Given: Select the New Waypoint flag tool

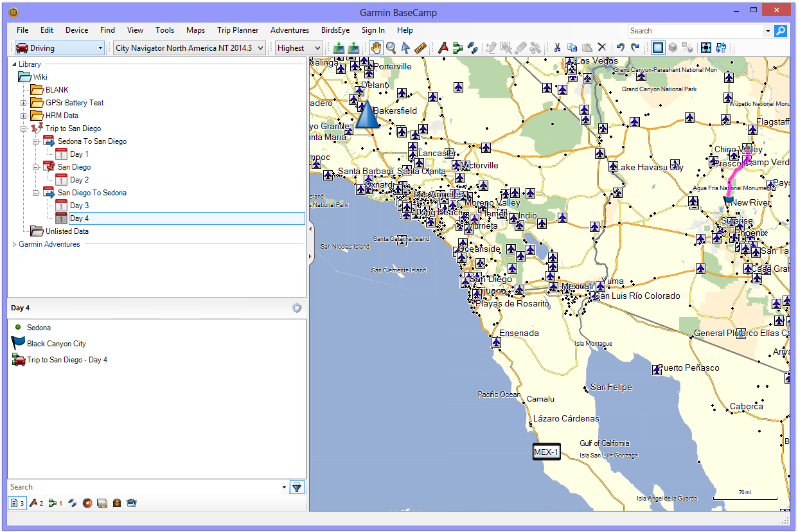Looking at the screenshot, I should click(443, 48).
